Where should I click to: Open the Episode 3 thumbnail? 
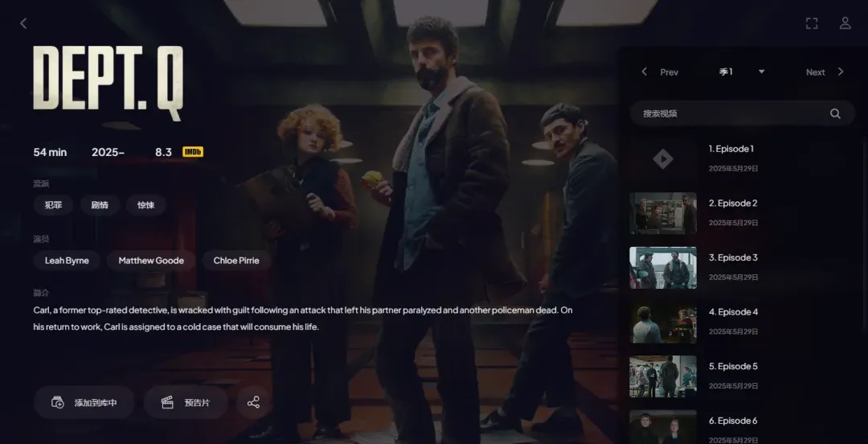[x=662, y=268]
